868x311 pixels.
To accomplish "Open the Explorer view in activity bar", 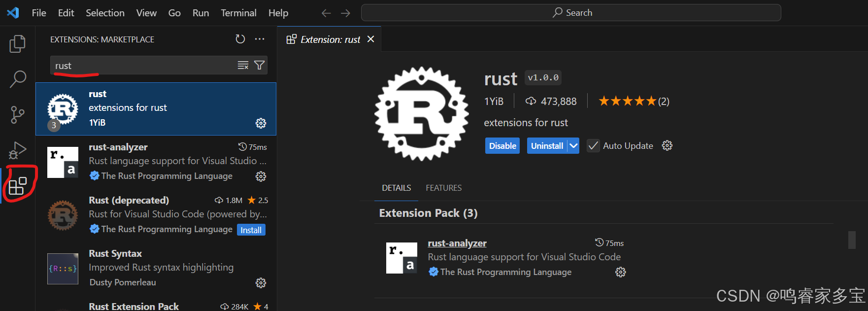I will pyautogui.click(x=18, y=44).
